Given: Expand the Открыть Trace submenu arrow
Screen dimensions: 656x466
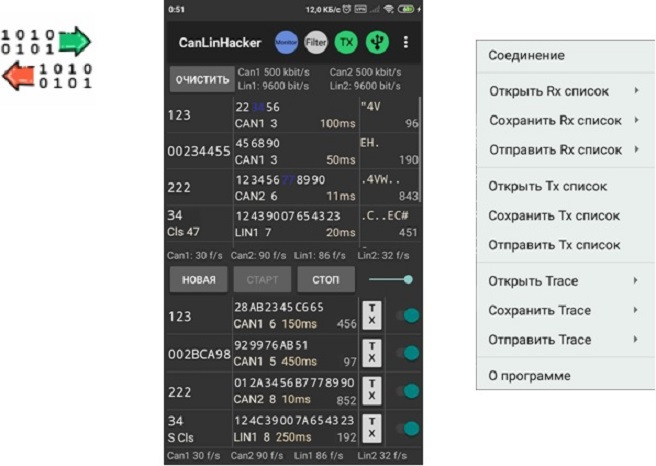Looking at the screenshot, I should point(636,280).
